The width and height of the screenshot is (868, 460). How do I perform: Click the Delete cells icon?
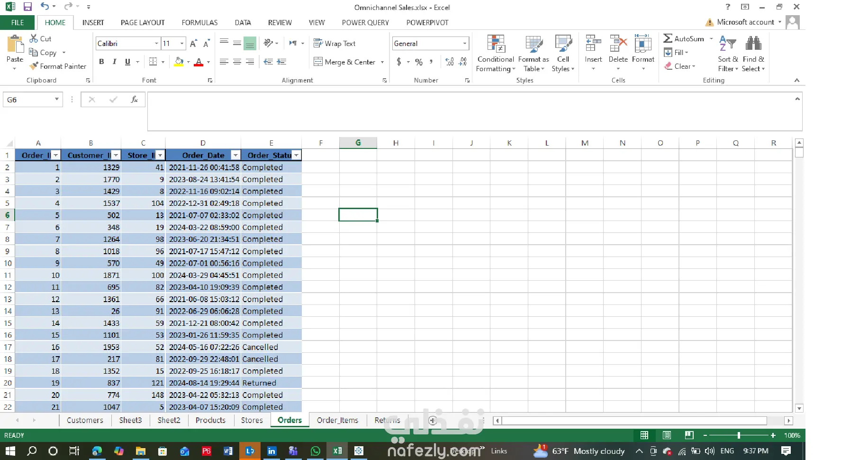[x=618, y=44]
